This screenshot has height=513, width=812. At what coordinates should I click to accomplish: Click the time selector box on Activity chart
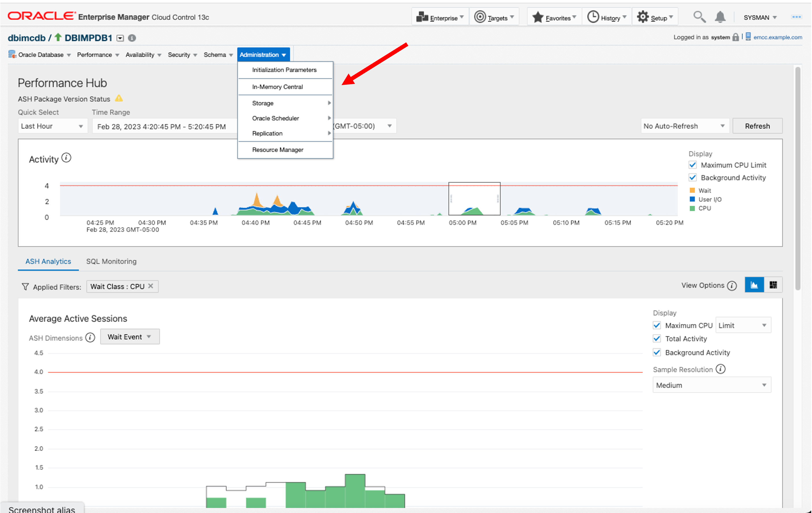[474, 198]
